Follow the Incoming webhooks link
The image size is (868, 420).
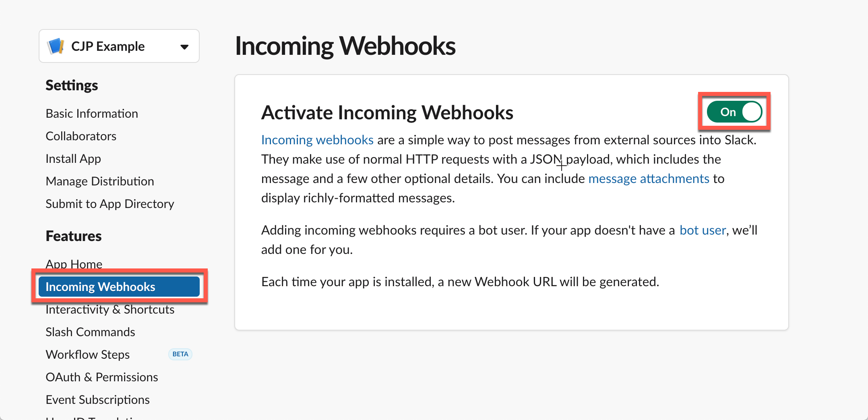point(317,139)
